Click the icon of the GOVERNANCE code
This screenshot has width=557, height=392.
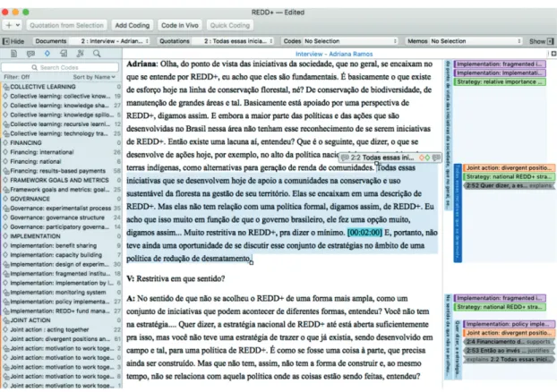(5, 199)
